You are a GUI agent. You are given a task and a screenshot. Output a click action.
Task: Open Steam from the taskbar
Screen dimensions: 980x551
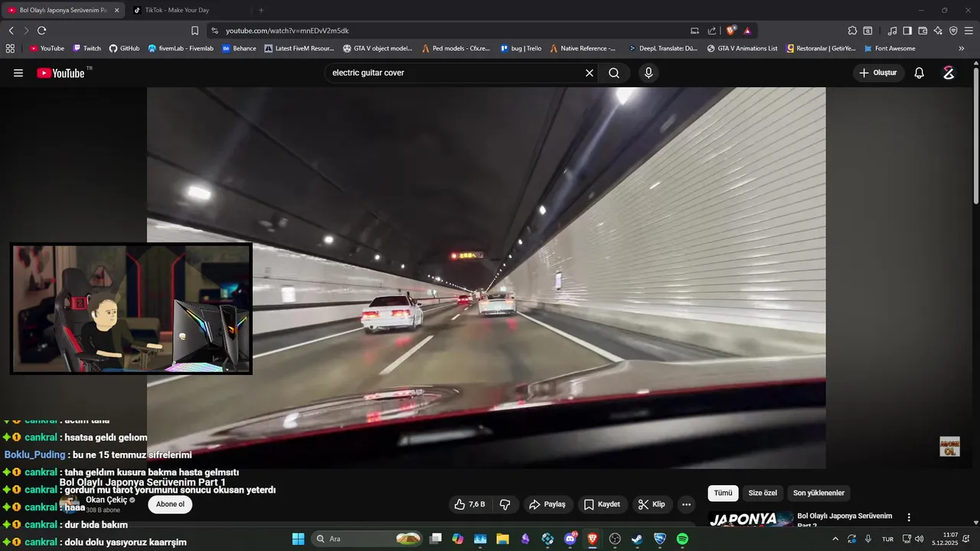pos(637,539)
